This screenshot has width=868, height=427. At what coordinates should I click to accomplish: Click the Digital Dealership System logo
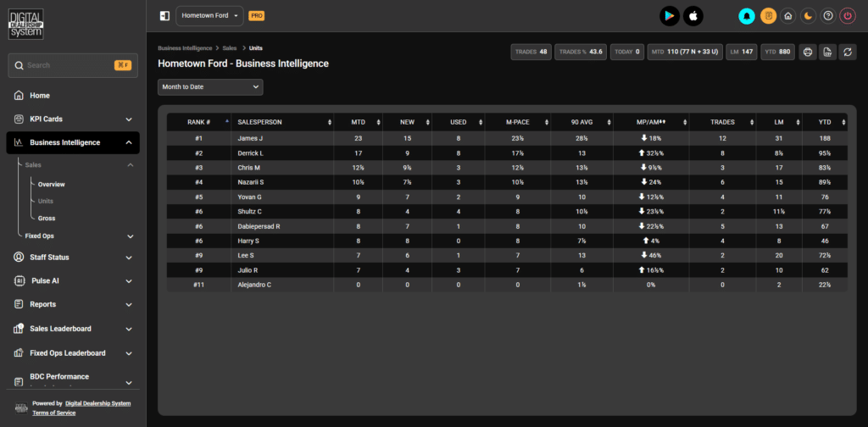pyautogui.click(x=26, y=24)
